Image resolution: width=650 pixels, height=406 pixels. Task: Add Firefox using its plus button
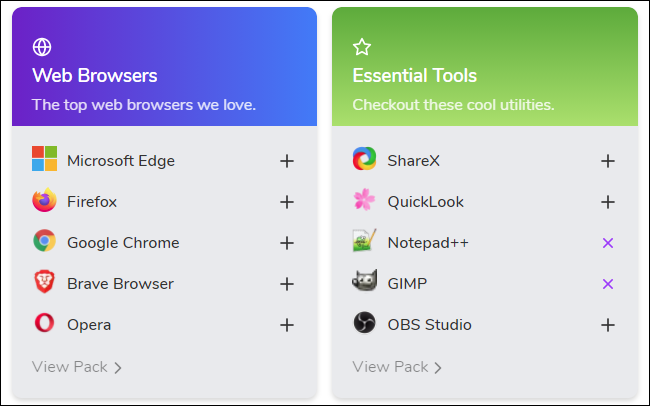click(287, 202)
